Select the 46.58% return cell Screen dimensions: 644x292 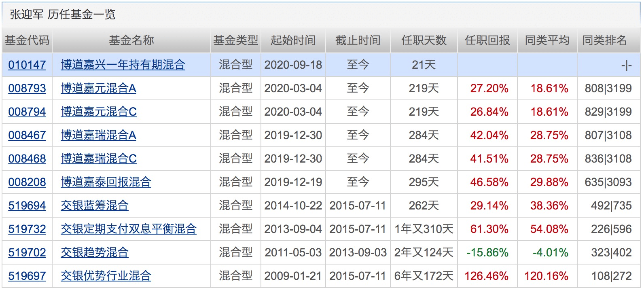[x=487, y=182]
